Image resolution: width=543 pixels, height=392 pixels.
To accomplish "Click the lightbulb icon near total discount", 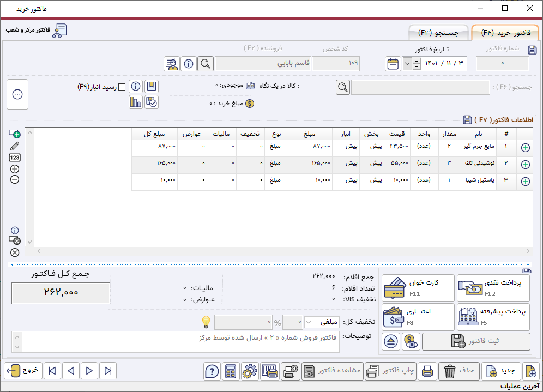I will 206,322.
